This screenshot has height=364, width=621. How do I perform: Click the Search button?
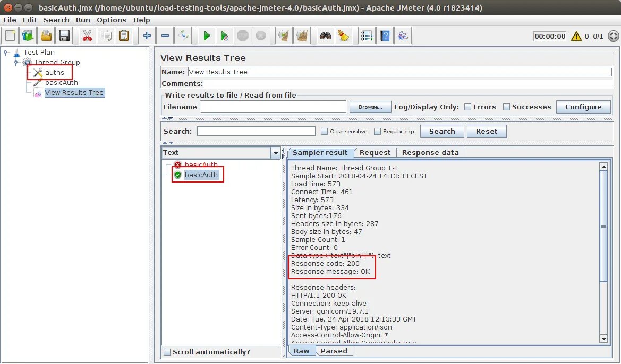point(442,132)
